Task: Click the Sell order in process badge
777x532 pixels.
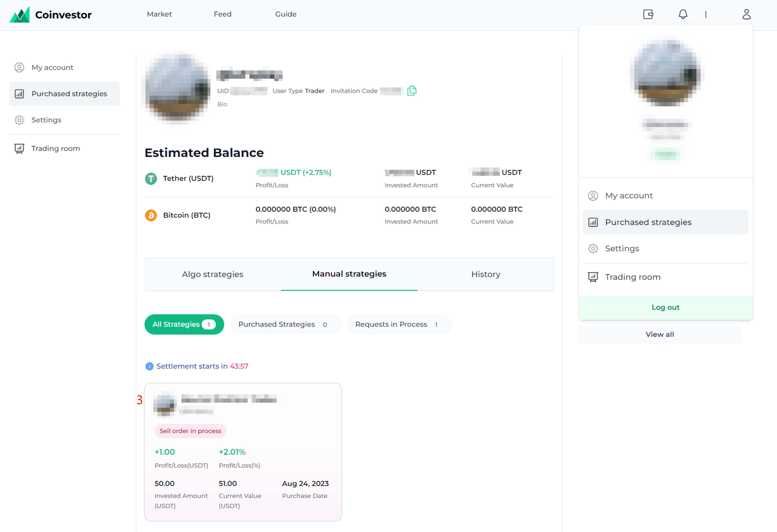Action: (190, 431)
